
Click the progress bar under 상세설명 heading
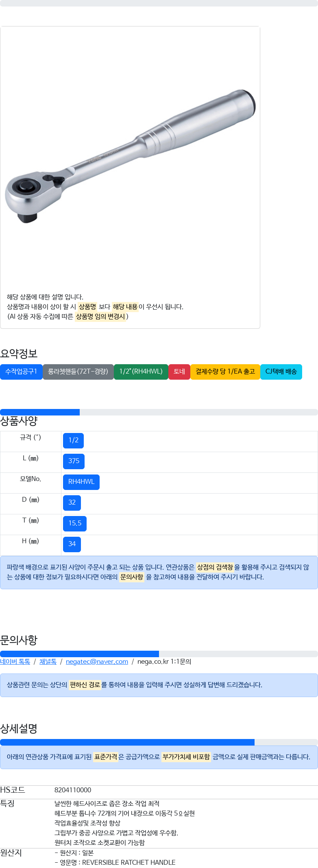click(159, 742)
